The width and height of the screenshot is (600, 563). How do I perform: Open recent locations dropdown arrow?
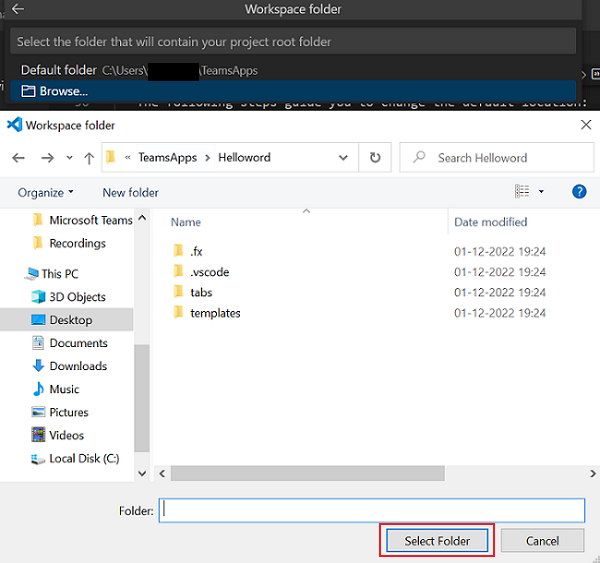click(x=69, y=158)
